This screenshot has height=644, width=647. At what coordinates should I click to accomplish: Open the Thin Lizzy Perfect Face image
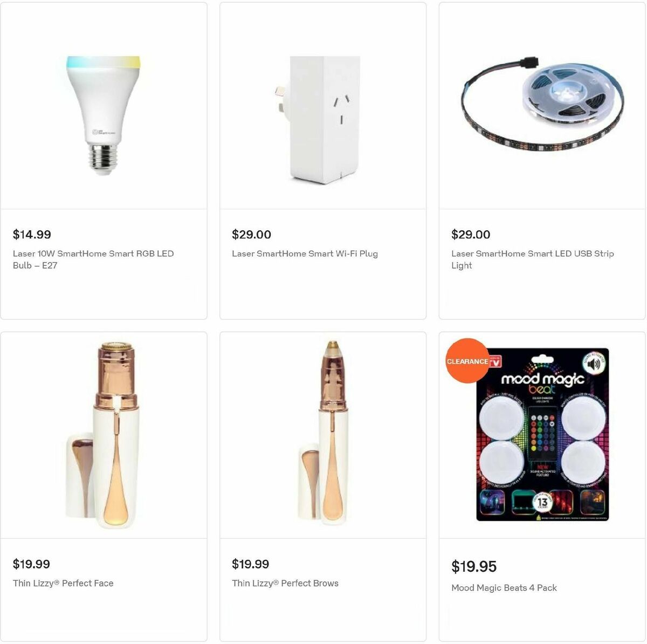(104, 435)
